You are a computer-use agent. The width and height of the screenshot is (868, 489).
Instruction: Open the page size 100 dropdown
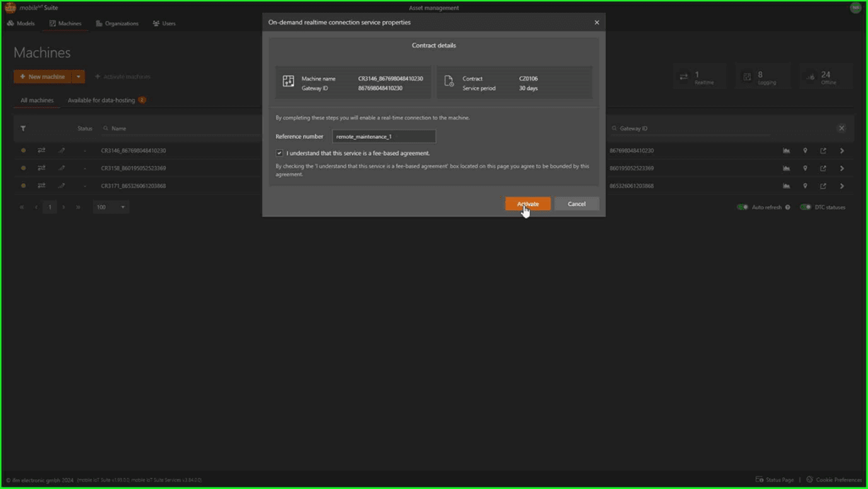pyautogui.click(x=111, y=207)
